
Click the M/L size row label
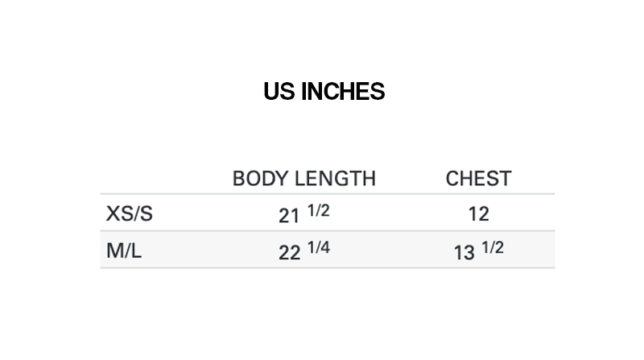[x=124, y=250]
